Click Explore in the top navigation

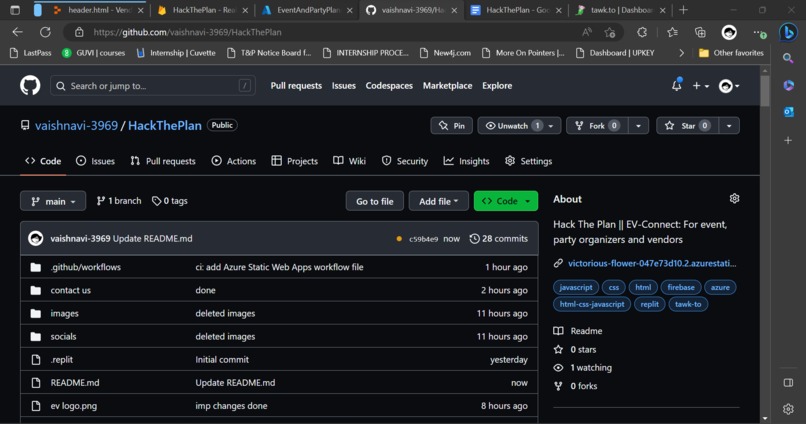[x=497, y=86]
